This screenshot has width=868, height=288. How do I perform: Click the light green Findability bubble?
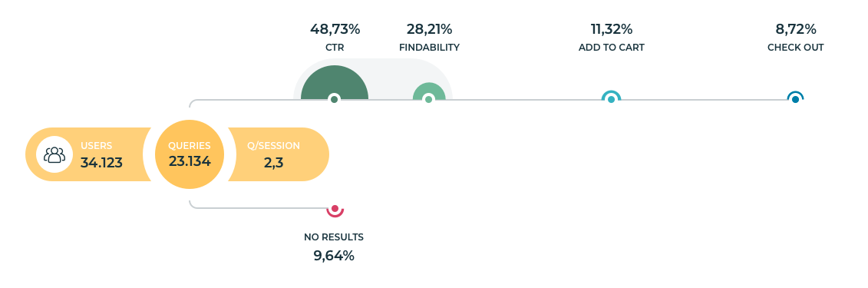[429, 92]
